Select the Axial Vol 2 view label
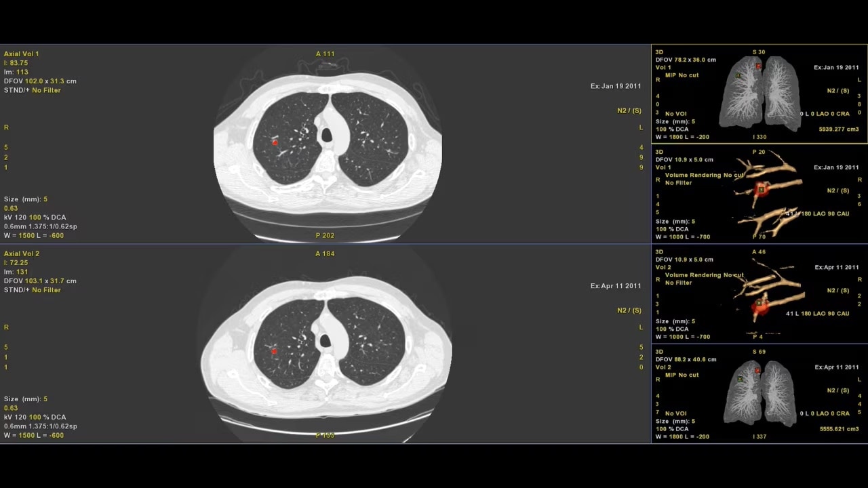The image size is (868, 488). [x=22, y=253]
